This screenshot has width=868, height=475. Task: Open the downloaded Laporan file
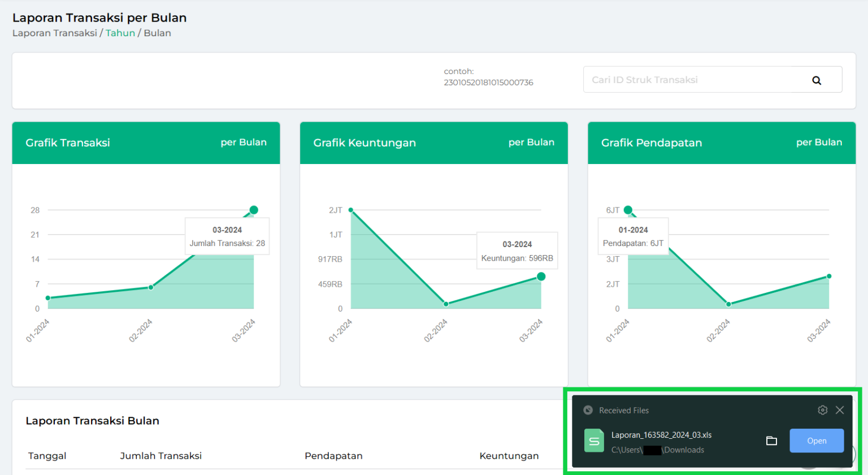[x=816, y=441]
